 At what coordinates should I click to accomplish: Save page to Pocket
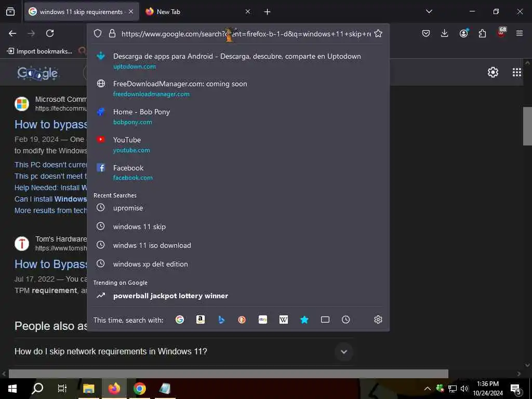426,33
